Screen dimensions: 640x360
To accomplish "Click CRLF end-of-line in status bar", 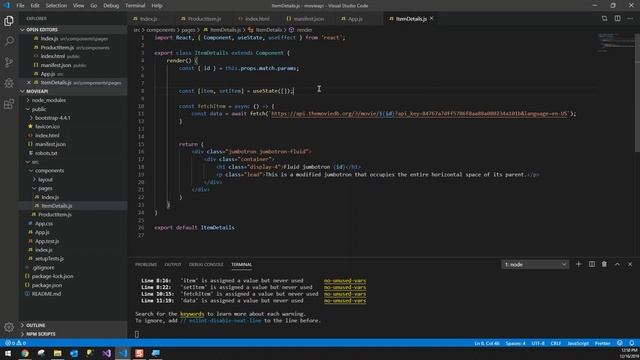I will (x=556, y=343).
